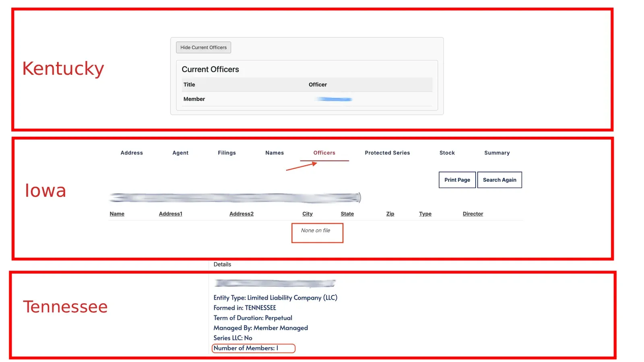This screenshot has width=644, height=362.
Task: Click the Title column header in Kentucky table
Action: pyautogui.click(x=189, y=84)
